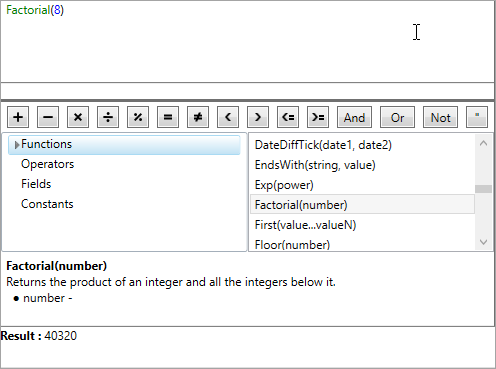Insert the greater-than operator

coord(258,117)
